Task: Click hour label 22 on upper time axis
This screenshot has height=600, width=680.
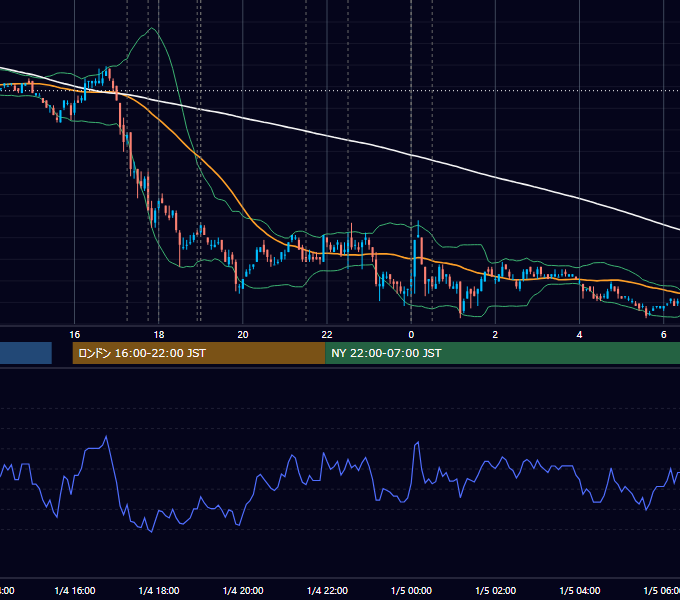Action: point(327,335)
